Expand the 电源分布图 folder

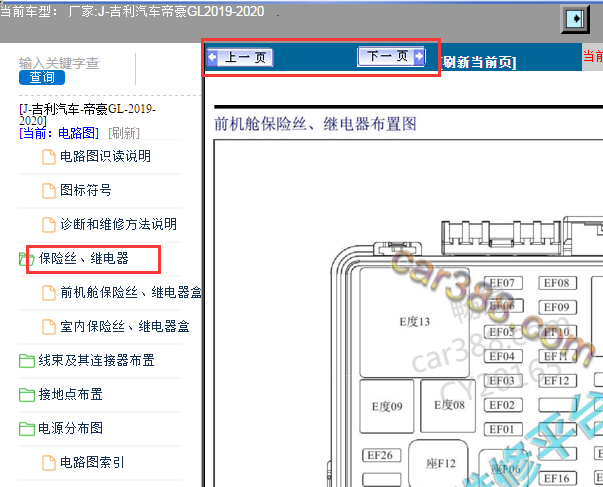point(70,428)
